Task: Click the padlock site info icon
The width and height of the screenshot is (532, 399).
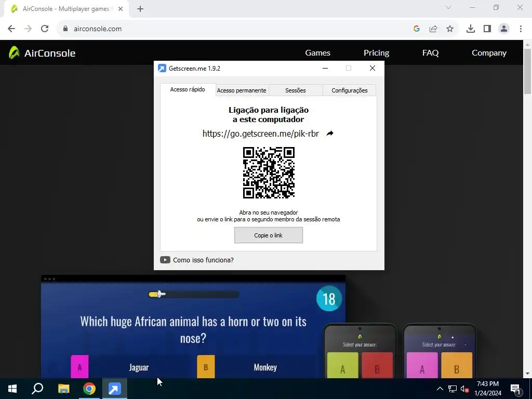Action: pos(65,29)
